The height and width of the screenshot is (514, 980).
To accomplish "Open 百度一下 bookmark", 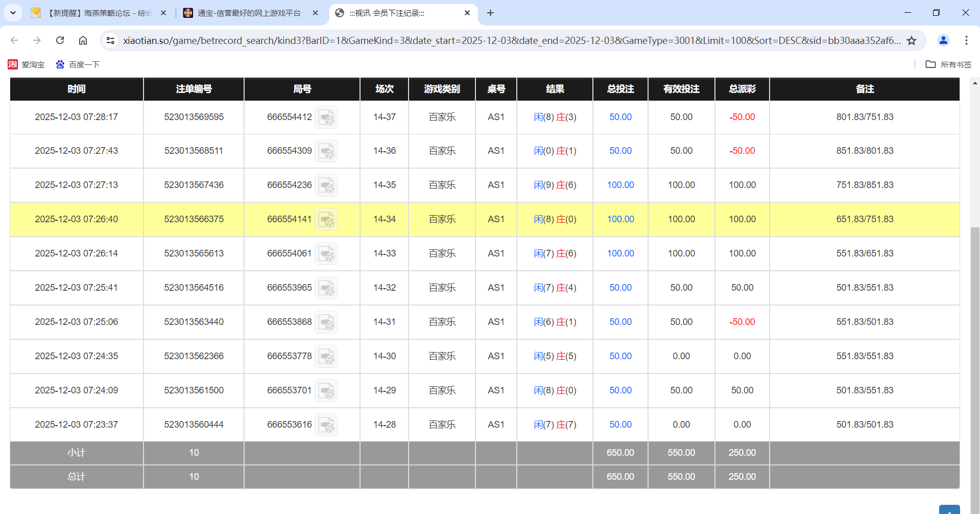I will point(78,64).
